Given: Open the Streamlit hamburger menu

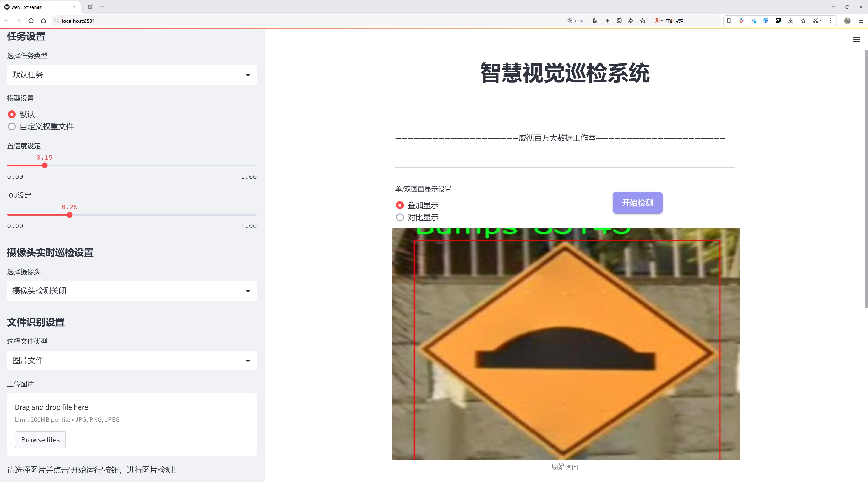Looking at the screenshot, I should (x=856, y=40).
